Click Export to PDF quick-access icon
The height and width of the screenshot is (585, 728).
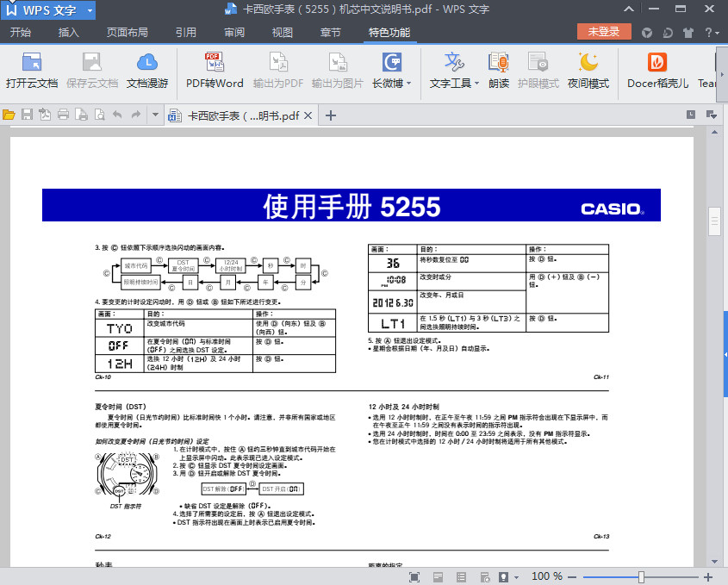[45, 115]
